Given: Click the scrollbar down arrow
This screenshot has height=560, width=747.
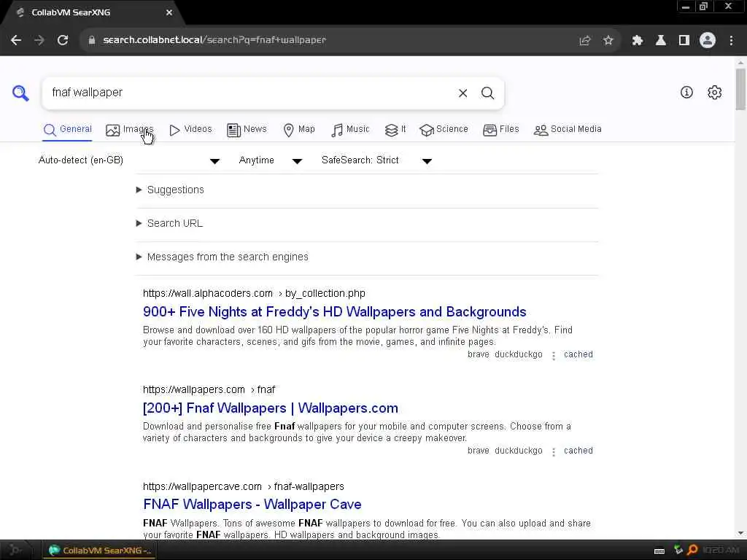Looking at the screenshot, I should (x=740, y=533).
